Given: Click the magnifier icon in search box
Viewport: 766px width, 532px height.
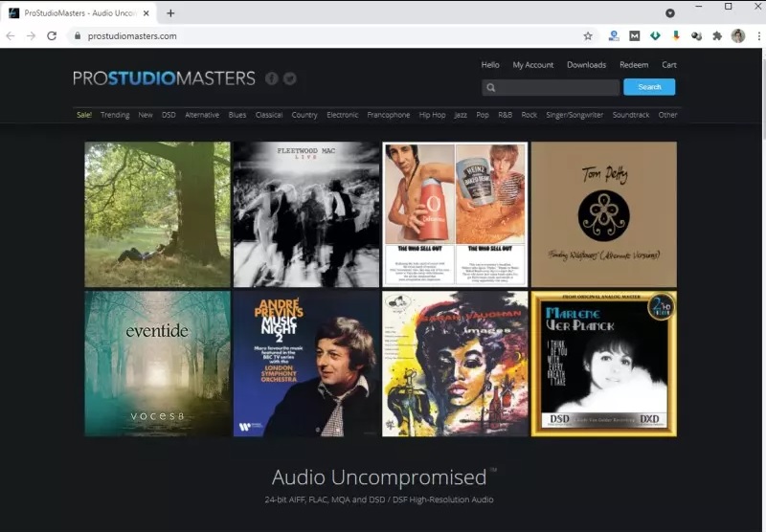Looking at the screenshot, I should pos(491,87).
